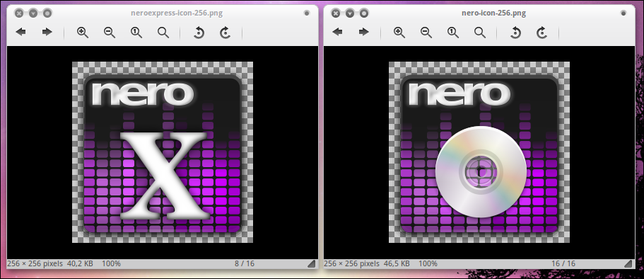Go to previous image in nero-icon window
The height and width of the screenshot is (279, 644).
[x=337, y=32]
